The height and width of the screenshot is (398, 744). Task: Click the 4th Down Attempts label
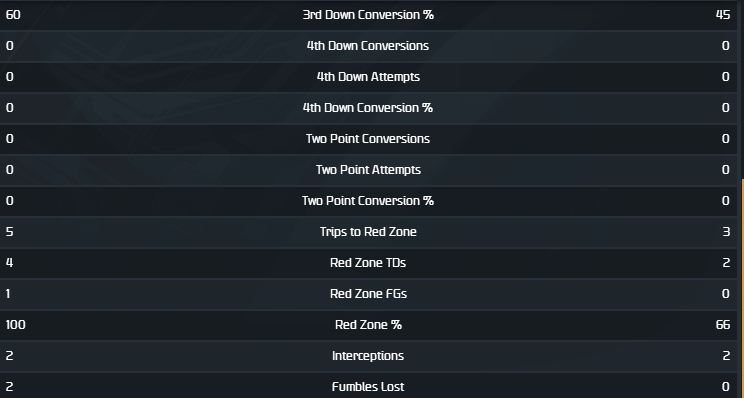pyautogui.click(x=368, y=77)
